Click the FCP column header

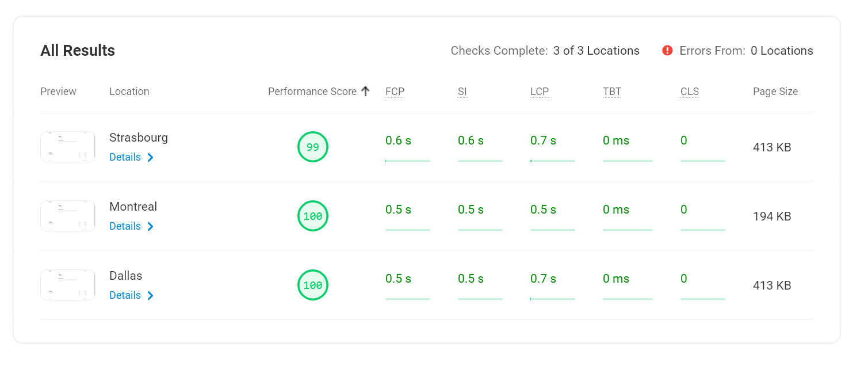tap(395, 92)
